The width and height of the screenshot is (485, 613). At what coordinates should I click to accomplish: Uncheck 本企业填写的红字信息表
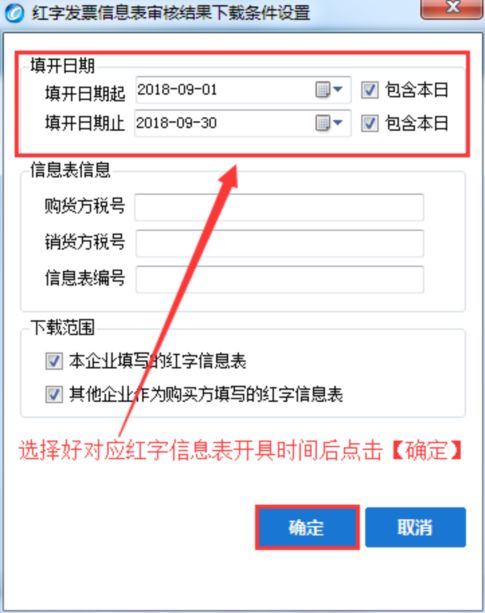pyautogui.click(x=54, y=360)
